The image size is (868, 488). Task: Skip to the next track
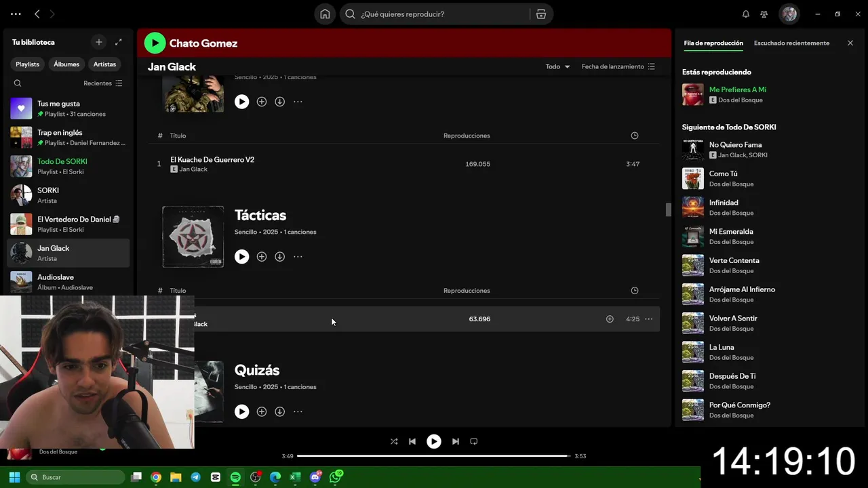(x=456, y=441)
